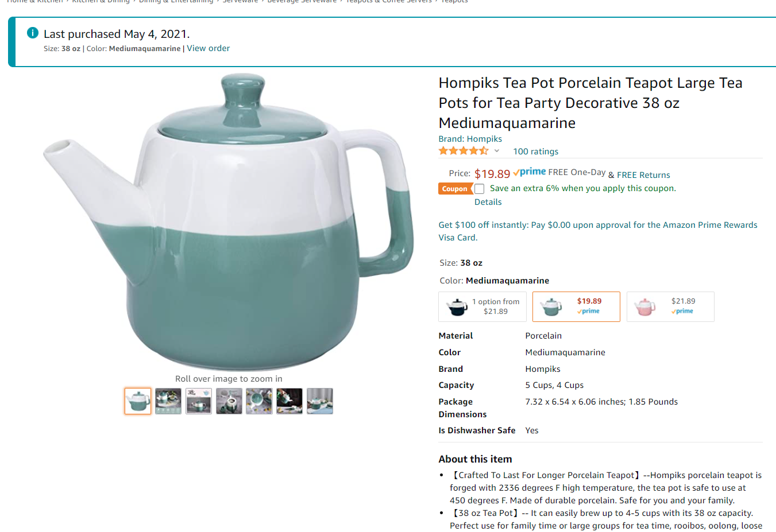Select the pink teapot color option
Screen dimensions: 776x532
point(670,306)
